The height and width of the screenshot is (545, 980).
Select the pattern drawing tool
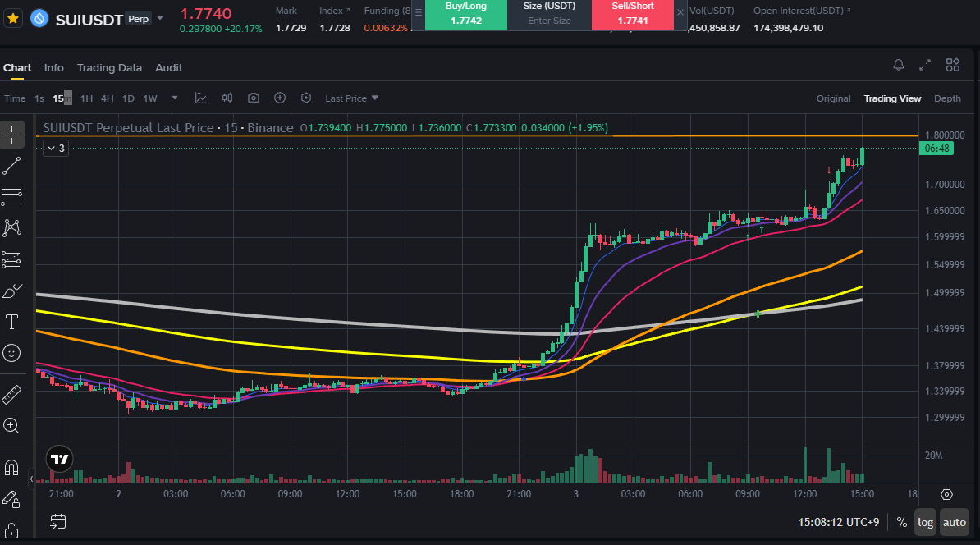click(11, 228)
